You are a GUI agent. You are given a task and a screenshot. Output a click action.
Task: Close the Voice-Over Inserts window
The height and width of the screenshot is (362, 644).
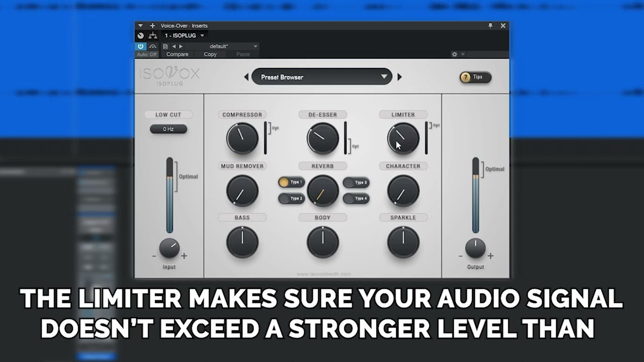(x=503, y=26)
